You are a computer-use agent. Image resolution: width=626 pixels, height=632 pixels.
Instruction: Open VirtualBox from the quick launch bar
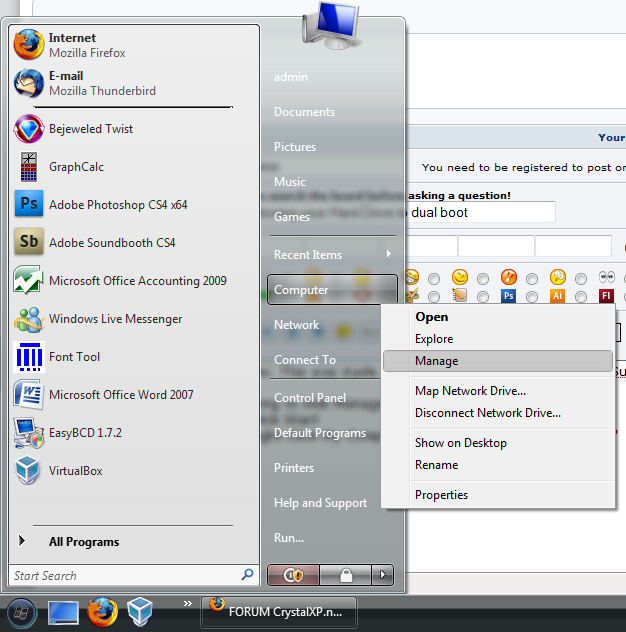click(x=140, y=612)
